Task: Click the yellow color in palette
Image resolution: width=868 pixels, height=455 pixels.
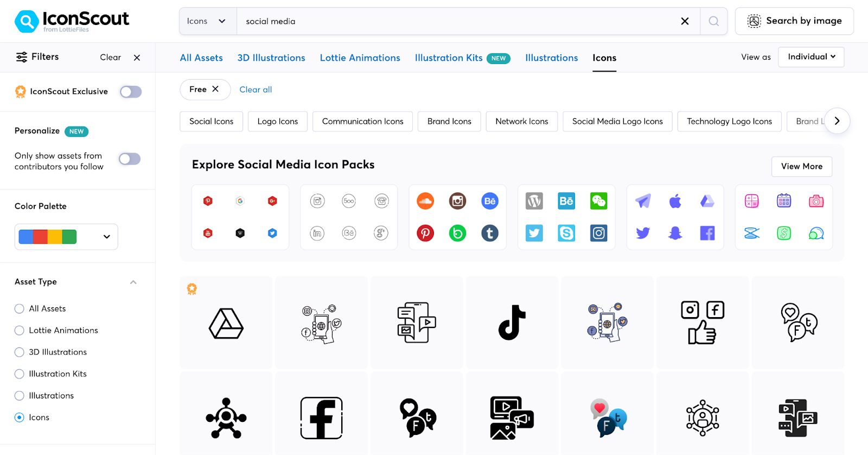Action: [55, 237]
